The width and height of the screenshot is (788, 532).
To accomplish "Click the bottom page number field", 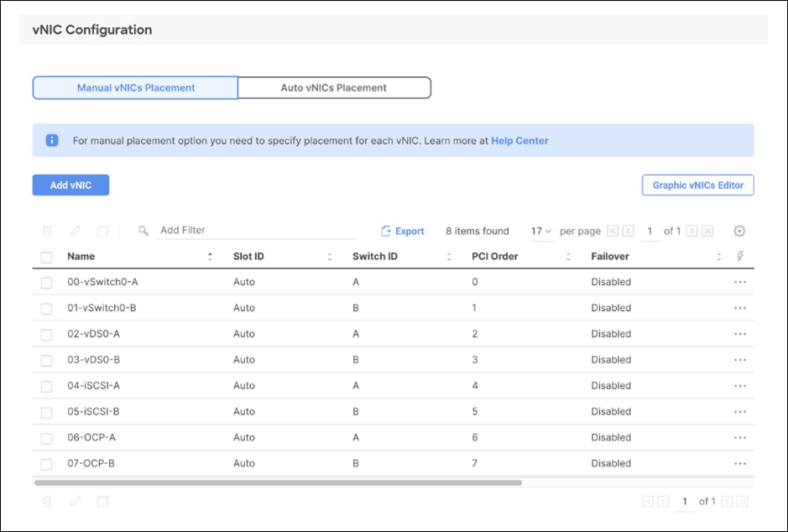I will 685,501.
